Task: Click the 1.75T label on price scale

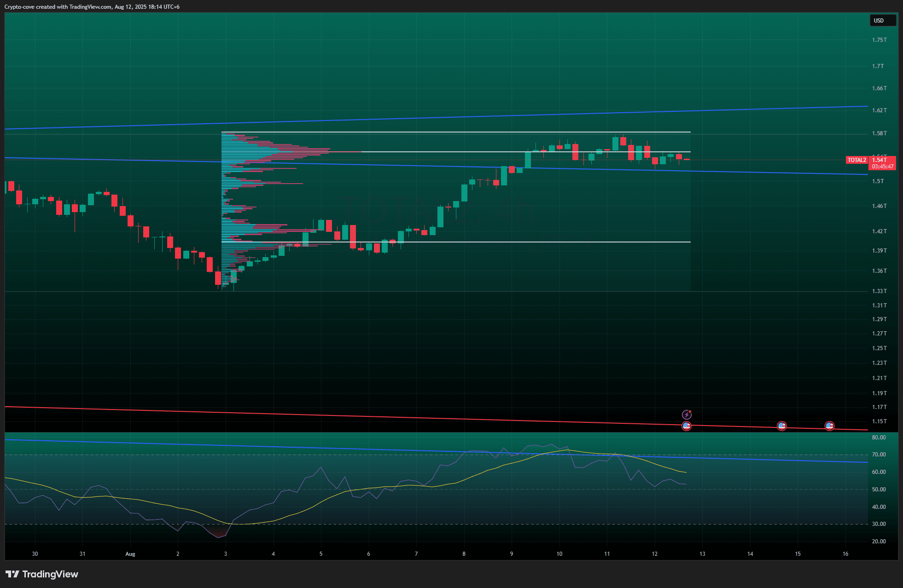Action: click(x=879, y=40)
